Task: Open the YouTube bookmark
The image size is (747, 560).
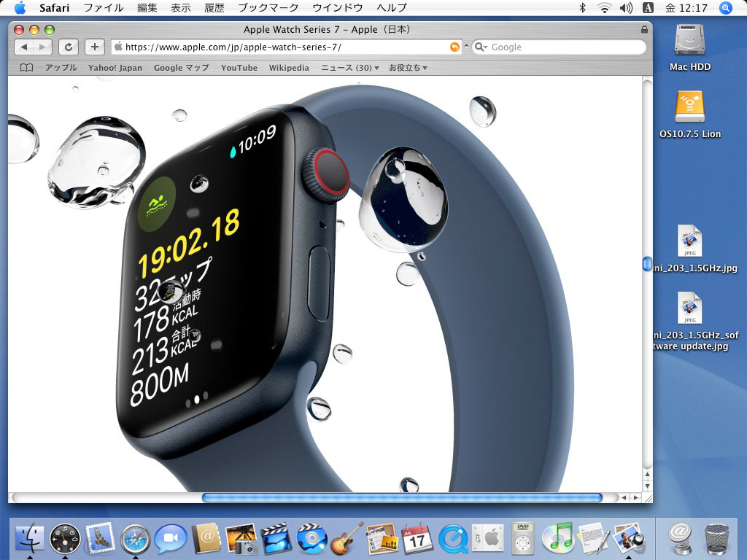Action: [x=239, y=68]
